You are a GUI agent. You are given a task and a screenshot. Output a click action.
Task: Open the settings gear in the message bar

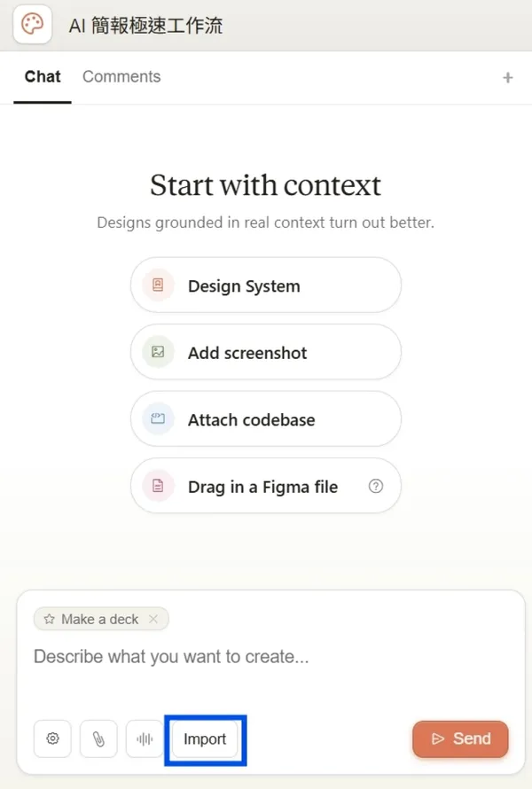[x=52, y=738]
